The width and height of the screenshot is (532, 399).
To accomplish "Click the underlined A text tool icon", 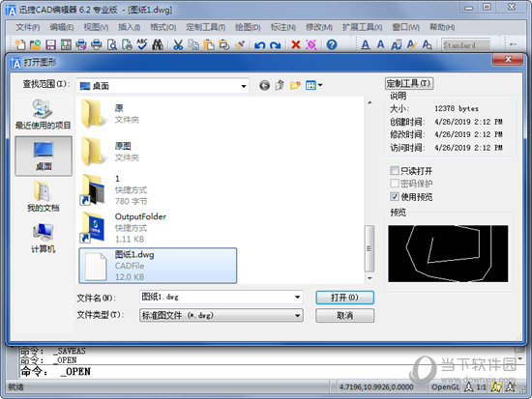I will tap(366, 44).
